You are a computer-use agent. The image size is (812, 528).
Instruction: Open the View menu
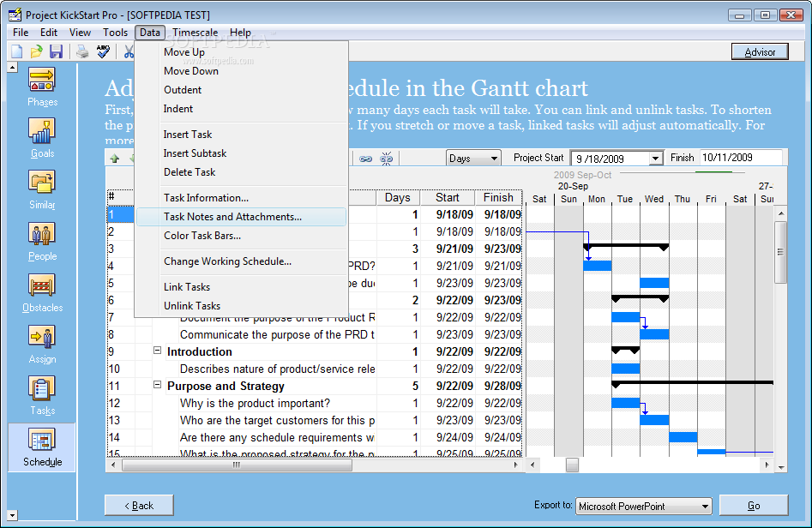pos(81,32)
